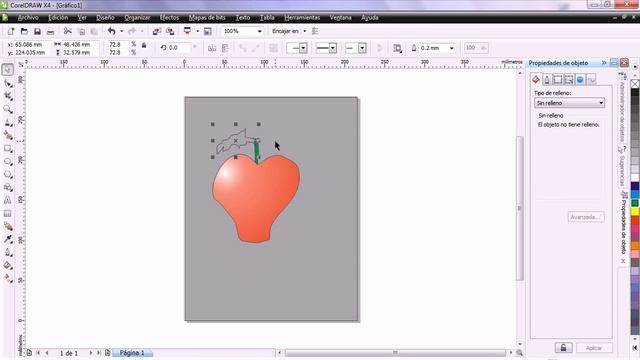Toggle the lock button in Propiedades docker
The image size is (640, 360).
click(x=563, y=348)
